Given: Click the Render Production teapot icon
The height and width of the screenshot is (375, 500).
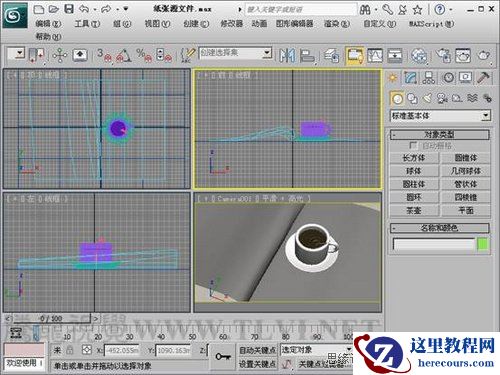Looking at the screenshot, I should pos(484,55).
